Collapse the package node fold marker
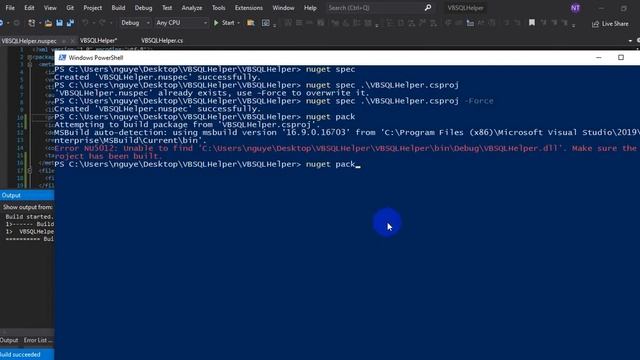The height and width of the screenshot is (360, 640). pyautogui.click(x=30, y=58)
